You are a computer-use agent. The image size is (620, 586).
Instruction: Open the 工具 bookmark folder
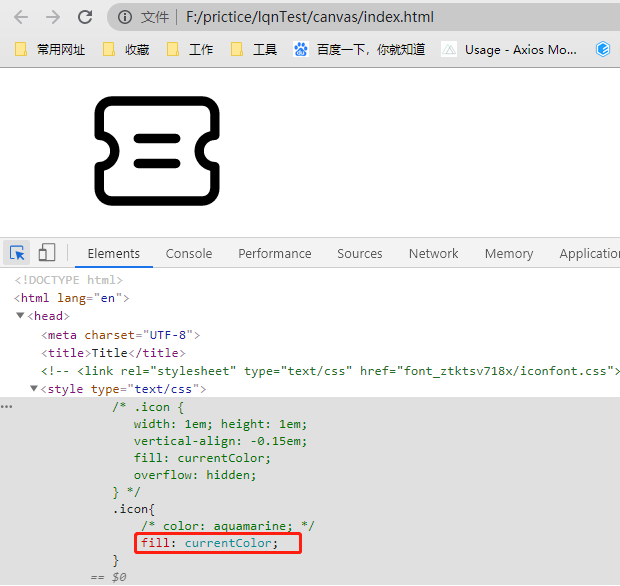(x=254, y=49)
